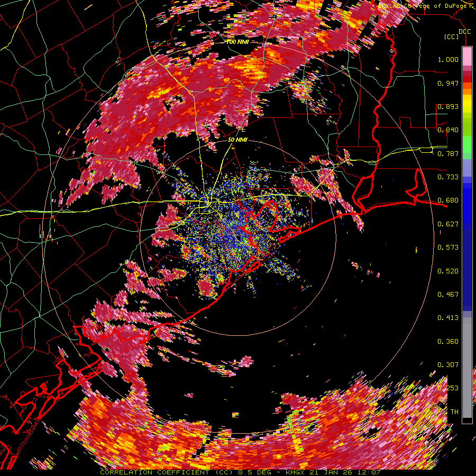Click the "0.413" legend value
Viewport: 476px width, 476px height.
coord(448,318)
